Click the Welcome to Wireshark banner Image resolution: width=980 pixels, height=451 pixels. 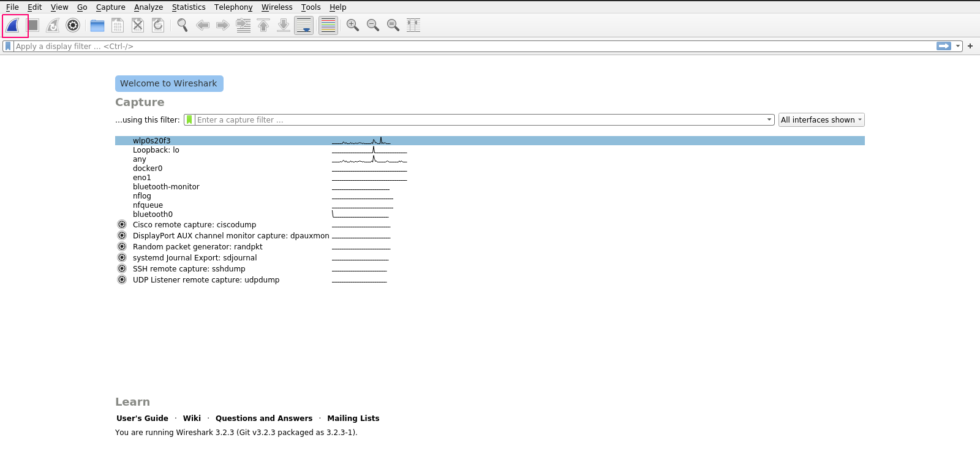pyautogui.click(x=169, y=83)
